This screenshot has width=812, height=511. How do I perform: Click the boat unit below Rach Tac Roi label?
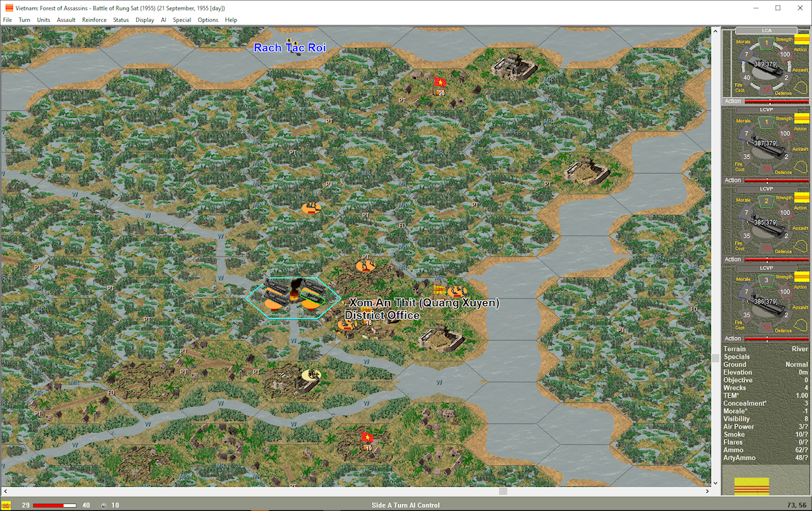[297, 52]
